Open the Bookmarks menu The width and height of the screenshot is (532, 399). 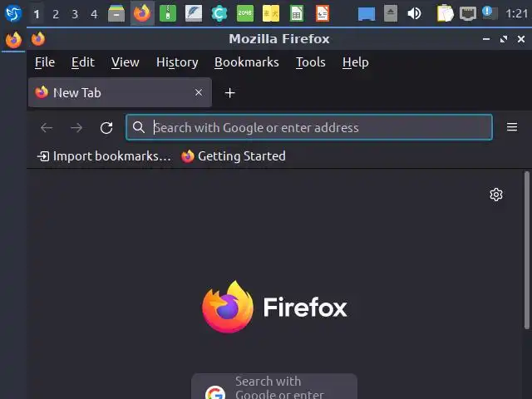point(247,62)
